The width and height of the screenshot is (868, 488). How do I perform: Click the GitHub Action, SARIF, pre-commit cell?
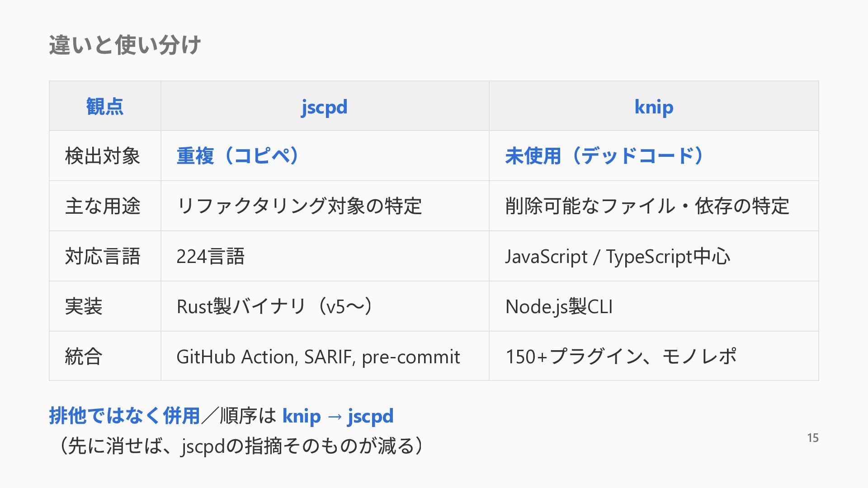(x=325, y=356)
